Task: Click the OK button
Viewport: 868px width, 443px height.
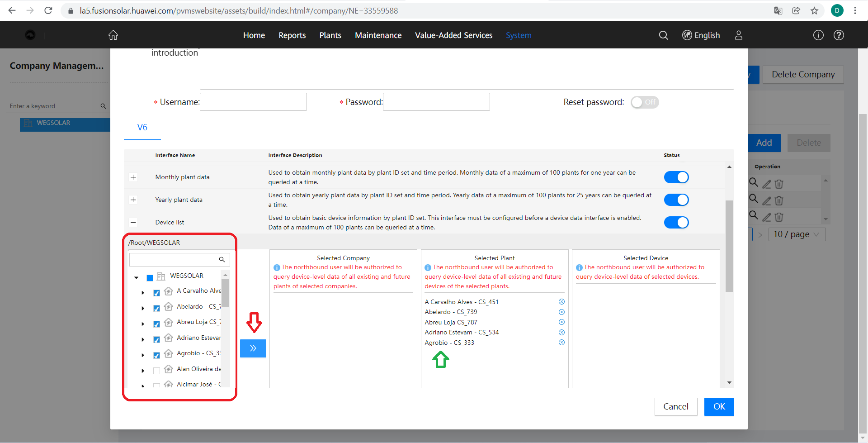Action: click(x=719, y=406)
